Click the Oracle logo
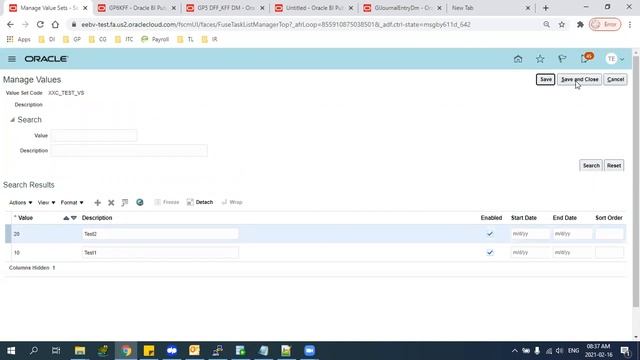Screen dimensions: 640x360 click(46, 59)
